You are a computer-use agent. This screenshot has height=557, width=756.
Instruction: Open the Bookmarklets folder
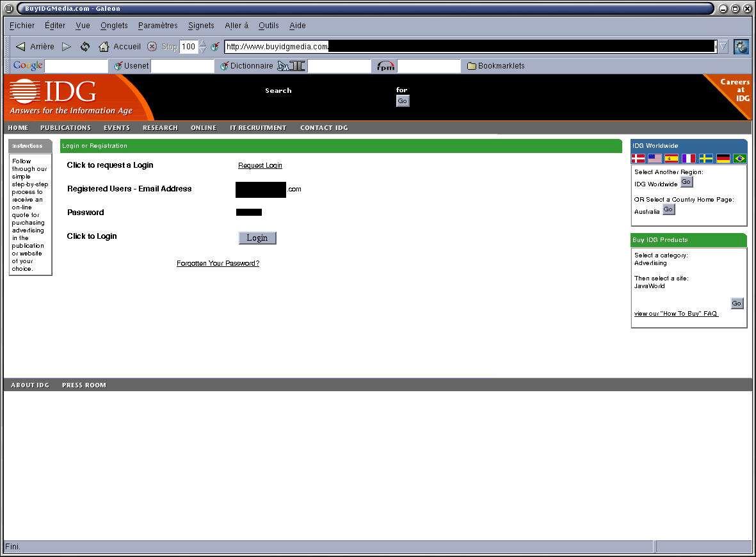495,65
